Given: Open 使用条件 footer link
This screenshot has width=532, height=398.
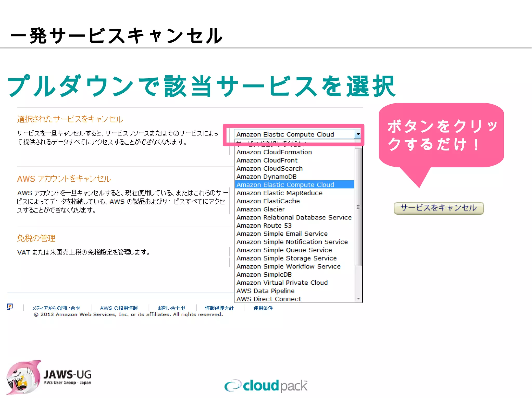Looking at the screenshot, I should [263, 308].
